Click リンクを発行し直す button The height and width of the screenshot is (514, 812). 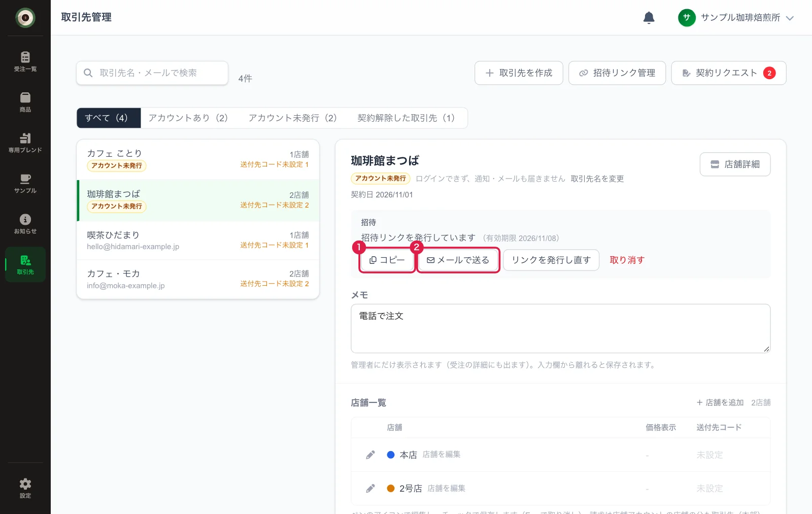coord(551,260)
